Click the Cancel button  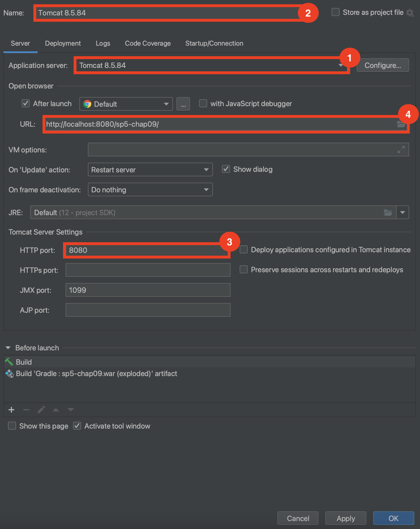298,518
